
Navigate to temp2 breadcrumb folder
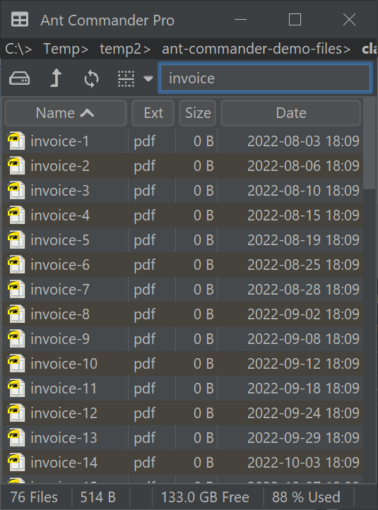click(125, 49)
